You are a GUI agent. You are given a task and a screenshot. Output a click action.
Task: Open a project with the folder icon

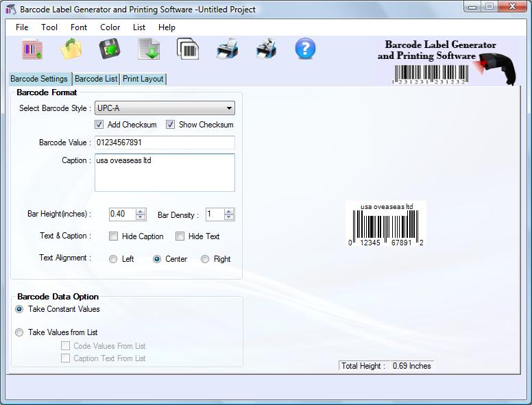tap(71, 49)
